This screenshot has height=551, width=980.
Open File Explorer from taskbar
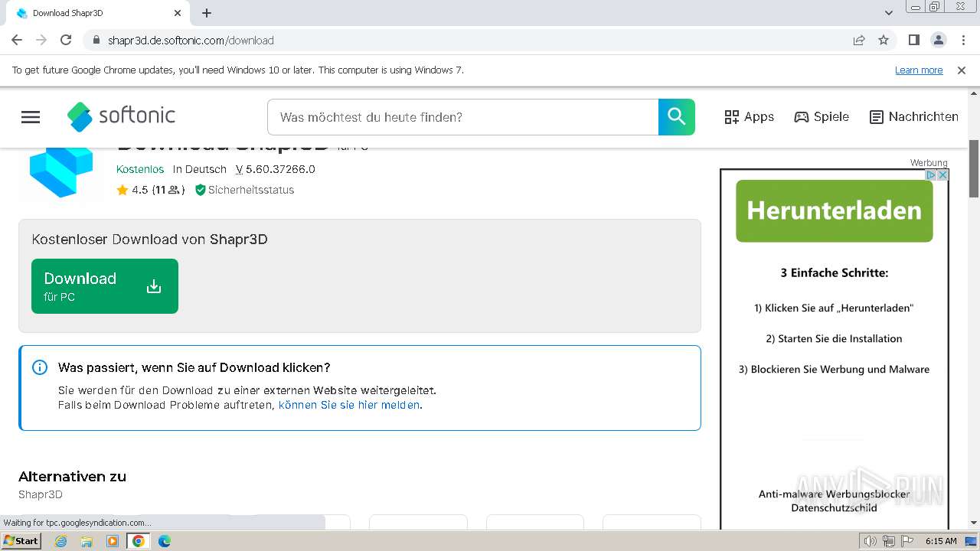click(x=87, y=541)
